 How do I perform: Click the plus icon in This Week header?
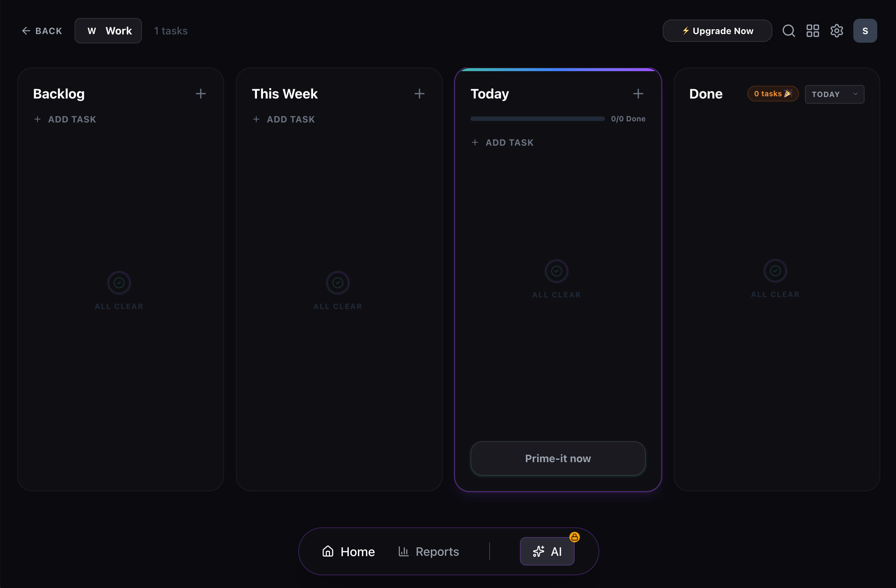(x=420, y=94)
